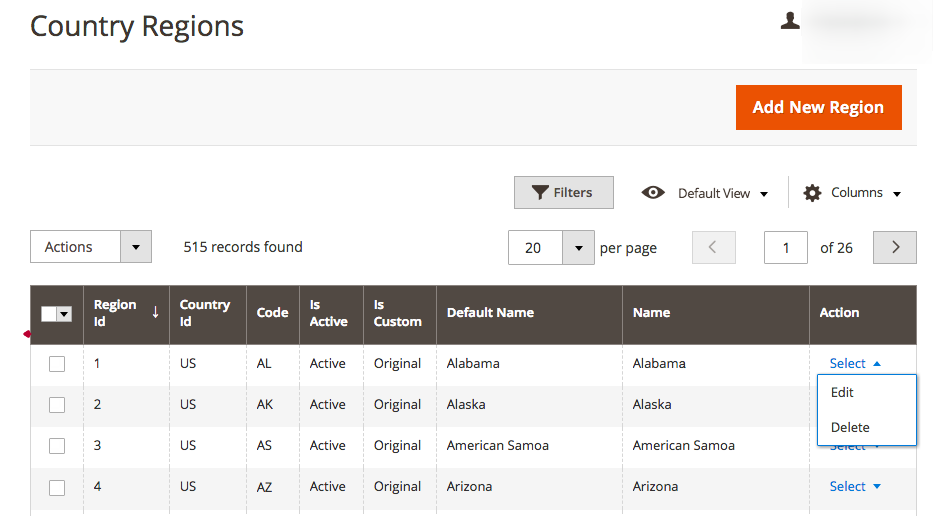Open the Actions dropdown
The width and height of the screenshot is (933, 516).
click(91, 246)
